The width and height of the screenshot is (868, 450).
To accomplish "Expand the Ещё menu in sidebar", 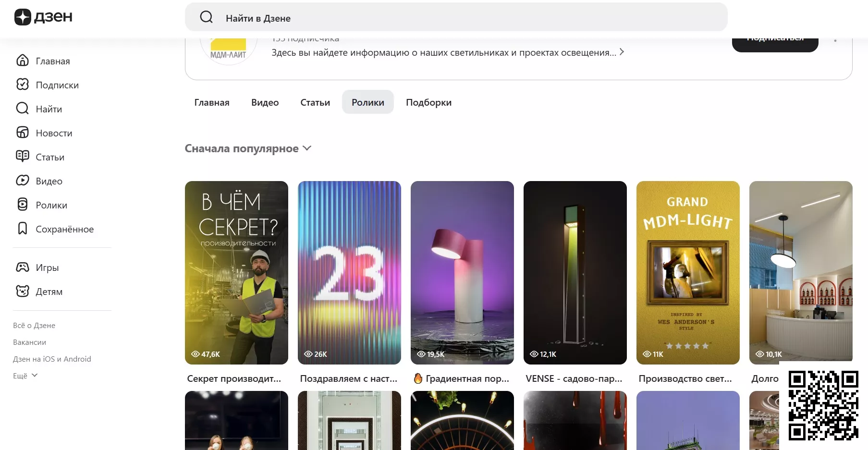I will point(25,376).
